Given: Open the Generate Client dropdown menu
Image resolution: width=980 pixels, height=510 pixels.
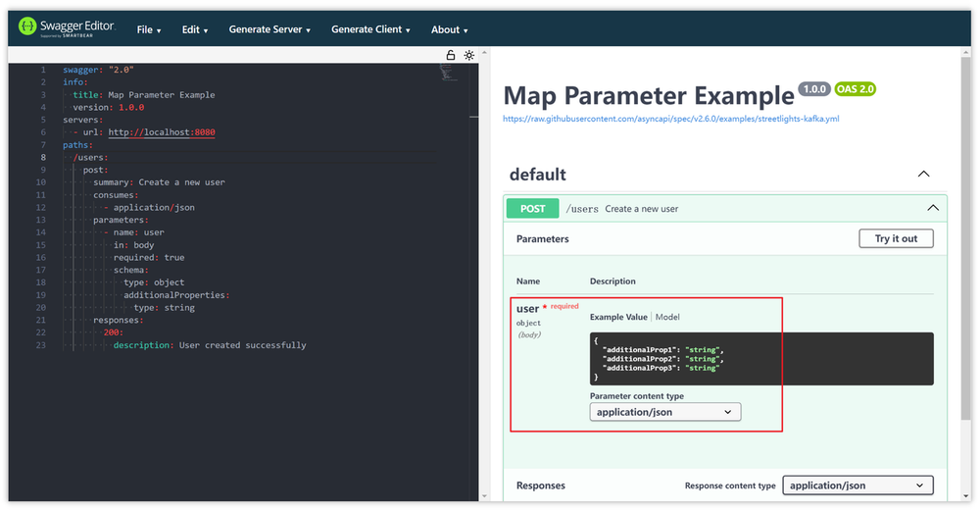Looking at the screenshot, I should tap(370, 29).
